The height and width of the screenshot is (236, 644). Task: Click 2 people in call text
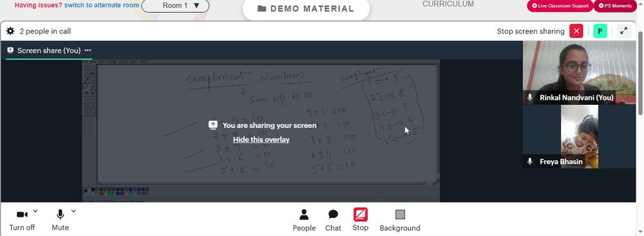45,32
